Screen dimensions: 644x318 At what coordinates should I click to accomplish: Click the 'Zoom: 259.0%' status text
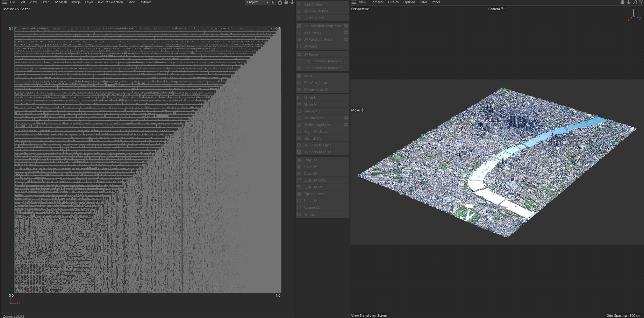(14, 316)
